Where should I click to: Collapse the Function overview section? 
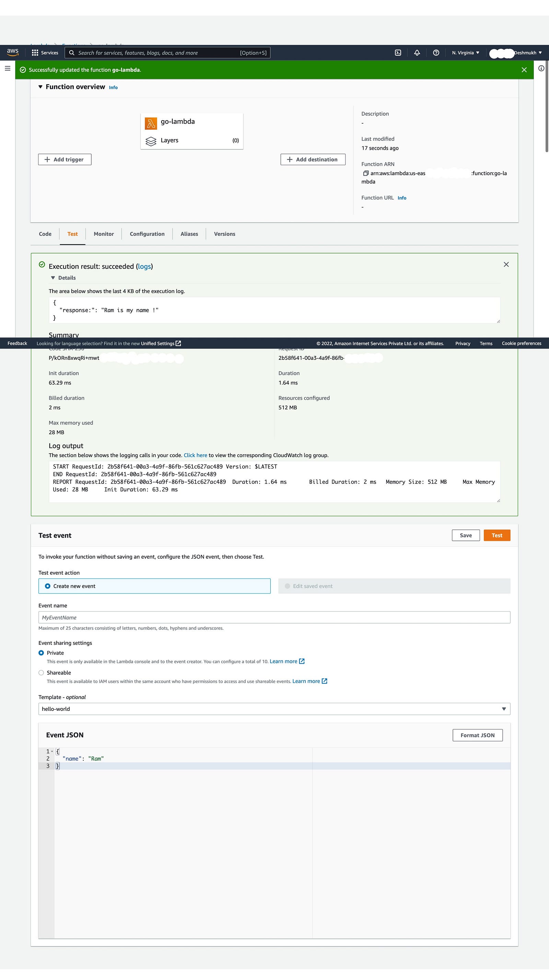40,87
